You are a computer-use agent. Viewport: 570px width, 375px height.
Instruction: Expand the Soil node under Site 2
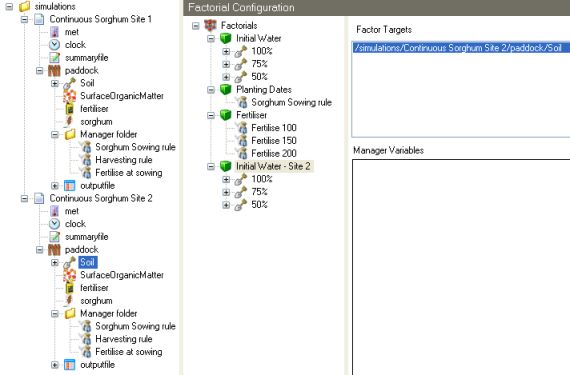pyautogui.click(x=55, y=263)
